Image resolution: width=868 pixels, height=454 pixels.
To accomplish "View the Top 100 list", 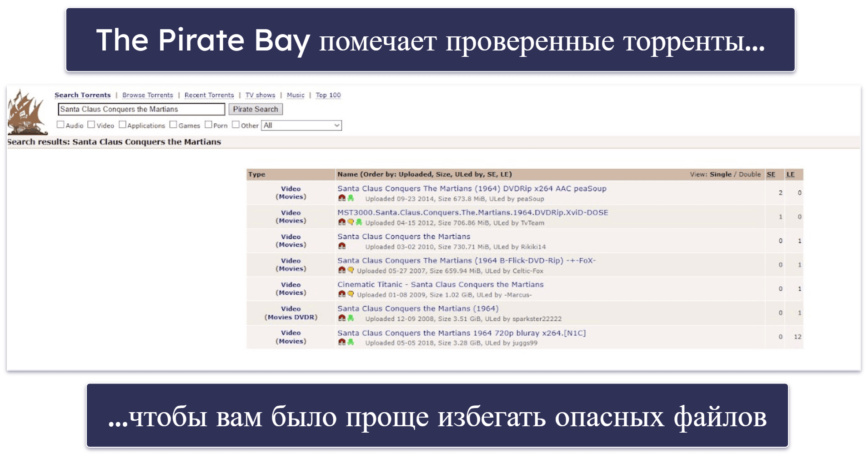I will [x=328, y=95].
